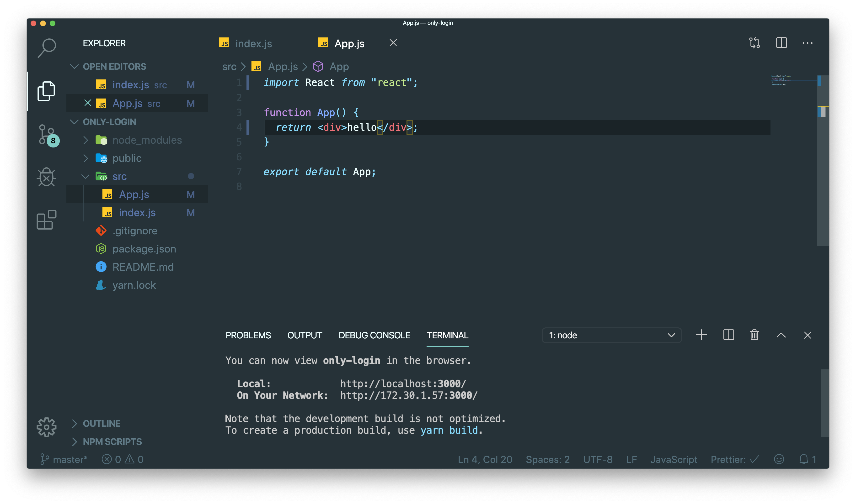Expand the node_modules folder
This screenshot has height=504, width=856.
click(x=147, y=140)
